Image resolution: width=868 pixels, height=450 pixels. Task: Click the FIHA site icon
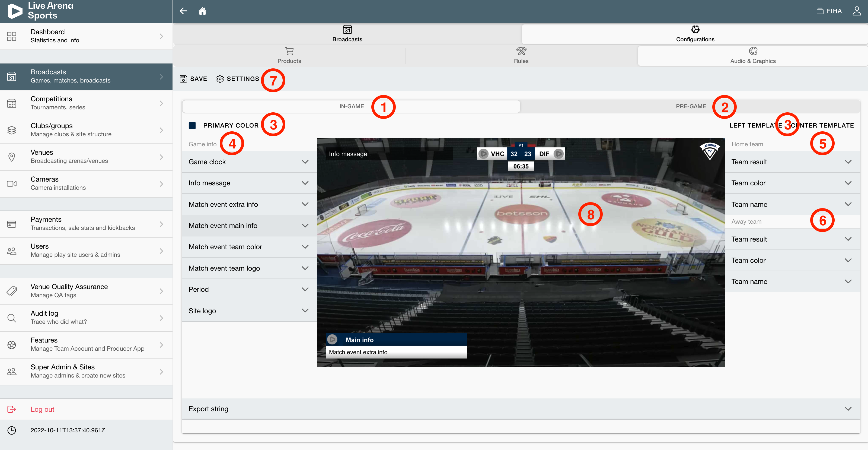pyautogui.click(x=820, y=11)
